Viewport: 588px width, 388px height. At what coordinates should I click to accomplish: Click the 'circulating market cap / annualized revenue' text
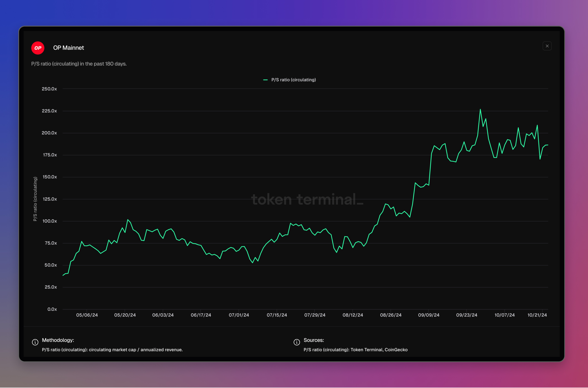point(135,350)
